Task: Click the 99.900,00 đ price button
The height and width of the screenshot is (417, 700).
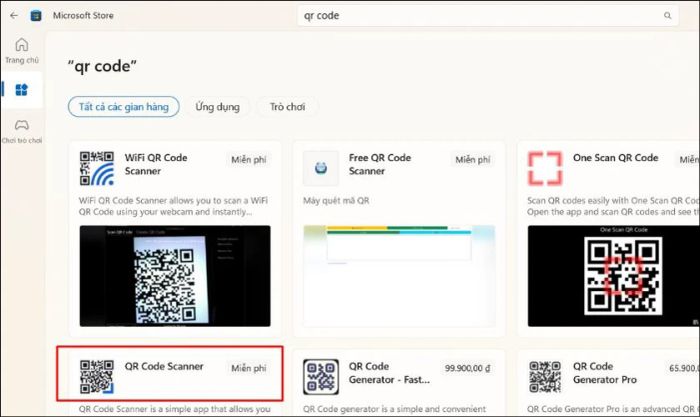Action: pos(466,368)
